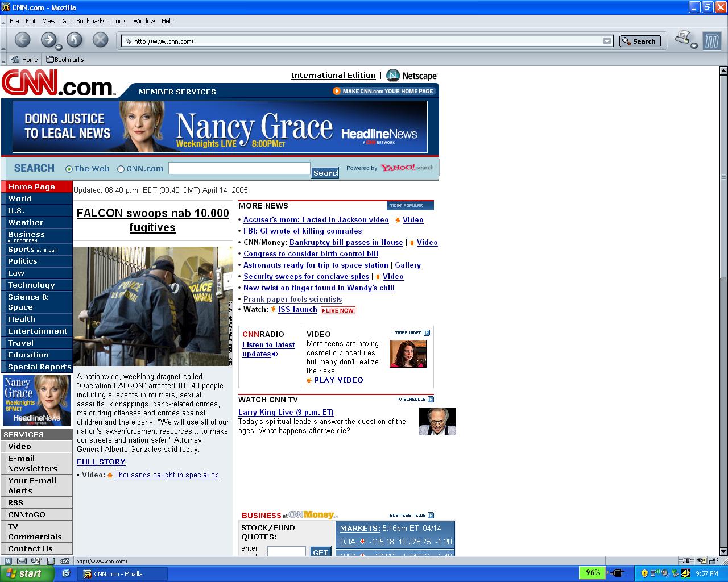
Task: Click the Navigator component icon in status bar
Action: (x=7, y=561)
